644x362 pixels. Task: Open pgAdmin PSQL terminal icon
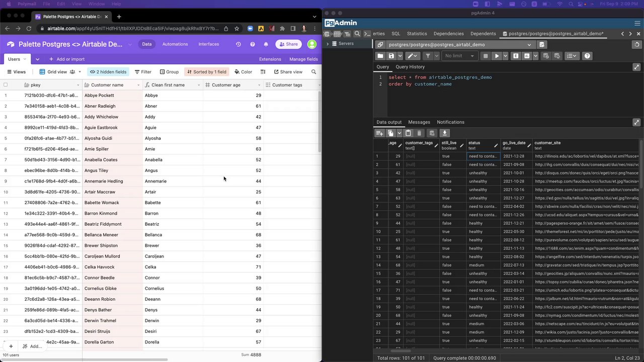tap(367, 34)
